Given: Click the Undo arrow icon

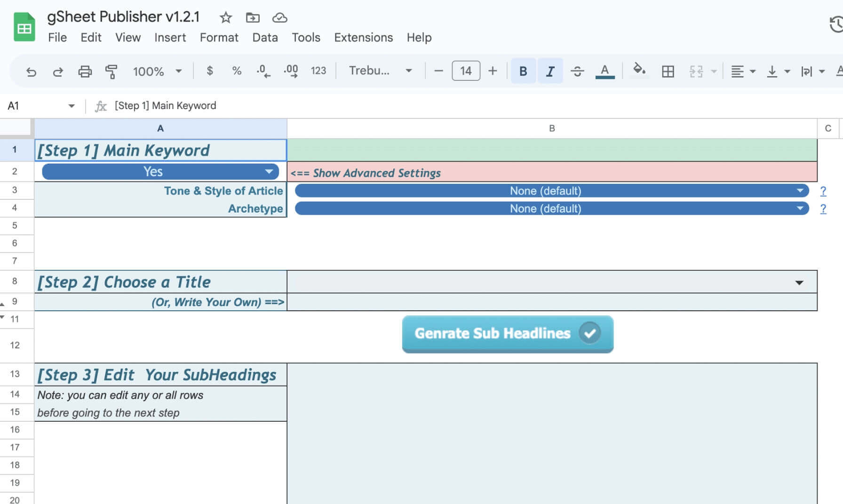Looking at the screenshot, I should pos(31,71).
